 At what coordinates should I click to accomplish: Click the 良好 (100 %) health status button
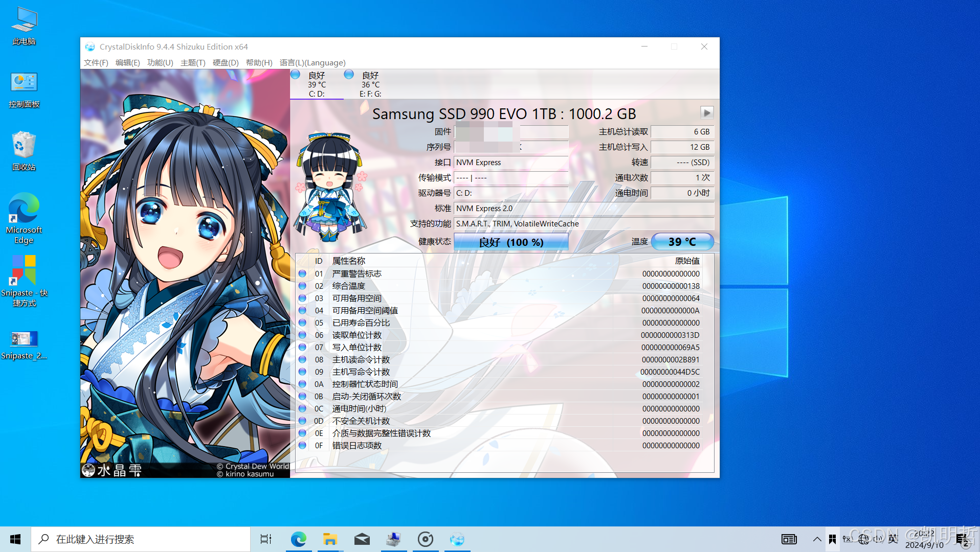tap(511, 242)
